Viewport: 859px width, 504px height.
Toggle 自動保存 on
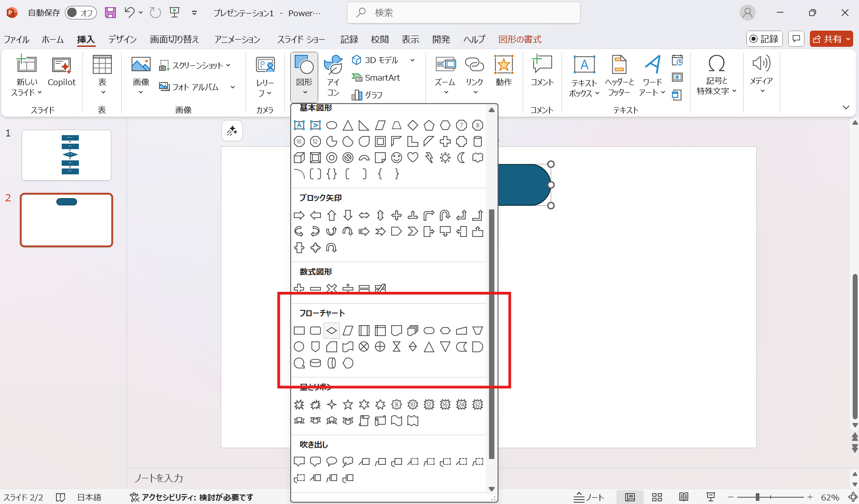pyautogui.click(x=81, y=13)
